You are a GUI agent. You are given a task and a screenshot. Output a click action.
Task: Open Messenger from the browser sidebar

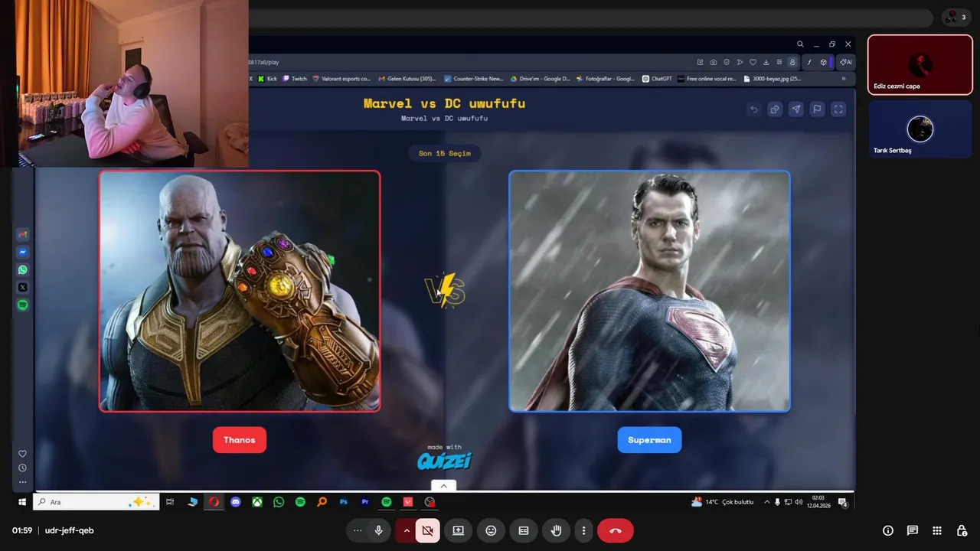click(23, 252)
